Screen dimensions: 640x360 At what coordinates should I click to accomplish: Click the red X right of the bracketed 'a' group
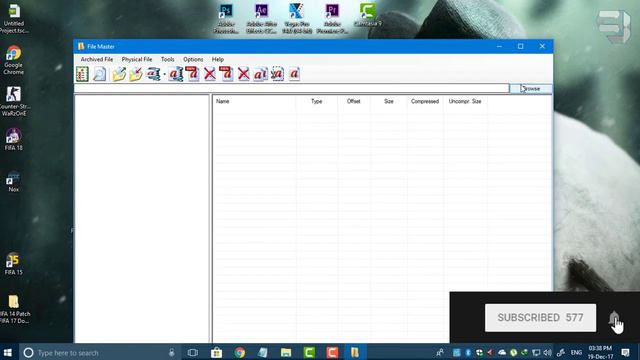pyautogui.click(x=210, y=74)
